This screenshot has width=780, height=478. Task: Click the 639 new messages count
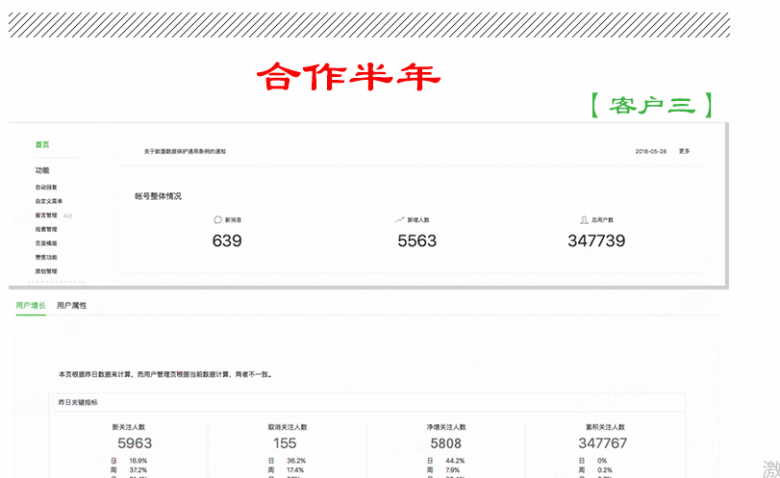tap(227, 241)
